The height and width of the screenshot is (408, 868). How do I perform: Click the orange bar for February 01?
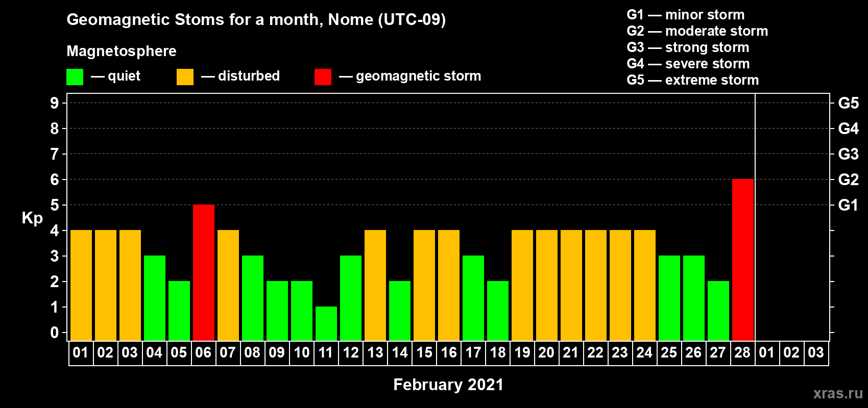click(81, 286)
